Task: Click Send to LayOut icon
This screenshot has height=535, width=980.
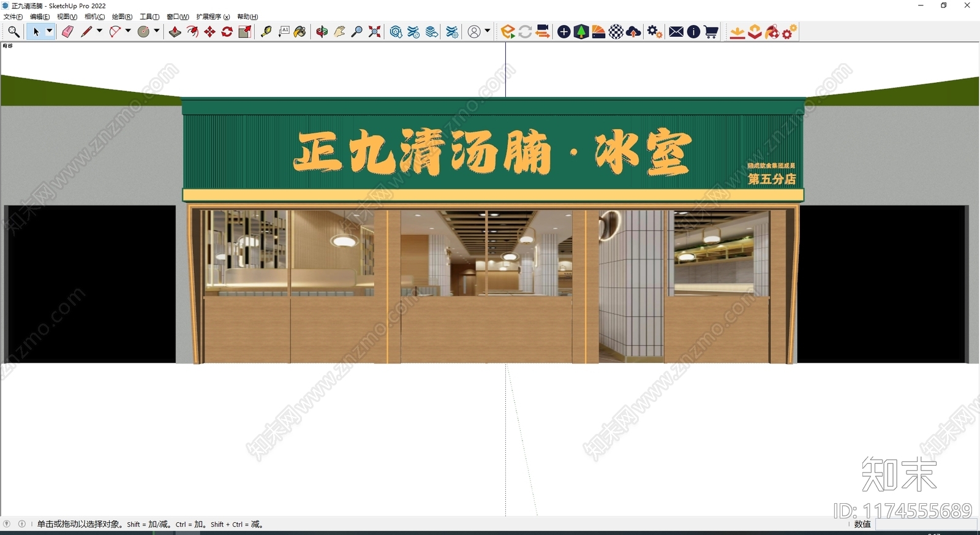Action: [x=432, y=32]
